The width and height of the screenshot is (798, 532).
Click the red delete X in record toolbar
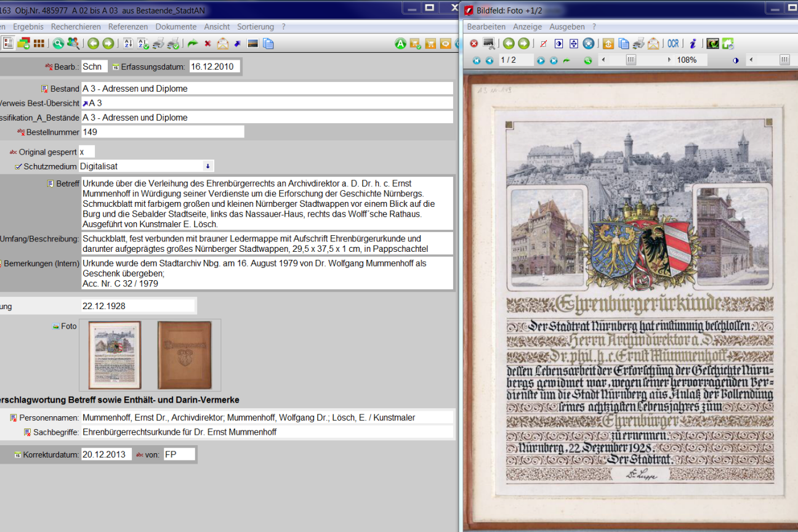208,43
